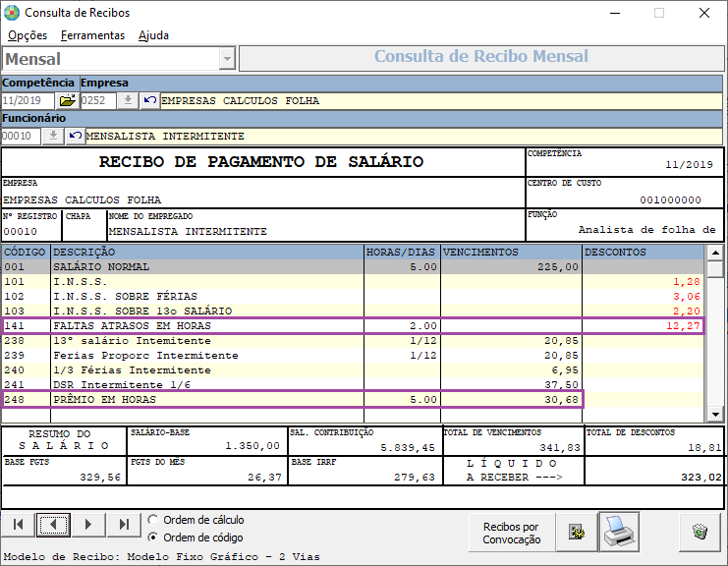Select the I.N.S.S. row code 101
The height and width of the screenshot is (566, 728).
pos(353,281)
